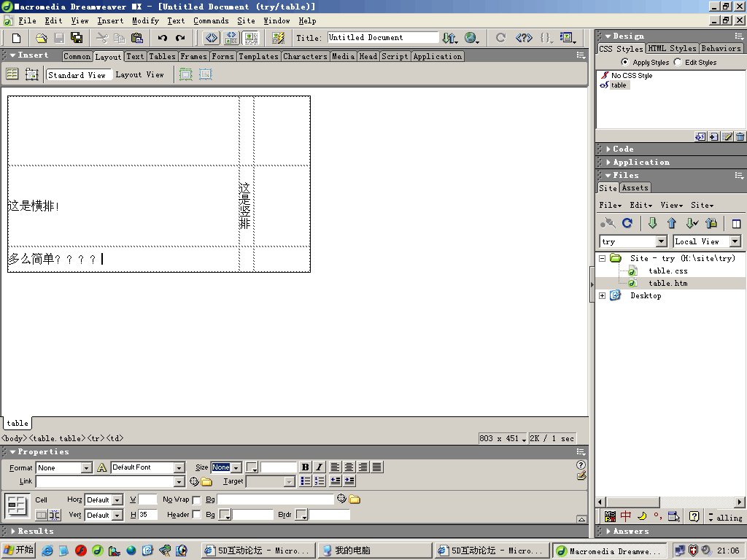The image size is (747, 560).
Task: Click the Align Center icon in Properties
Action: coord(349,467)
